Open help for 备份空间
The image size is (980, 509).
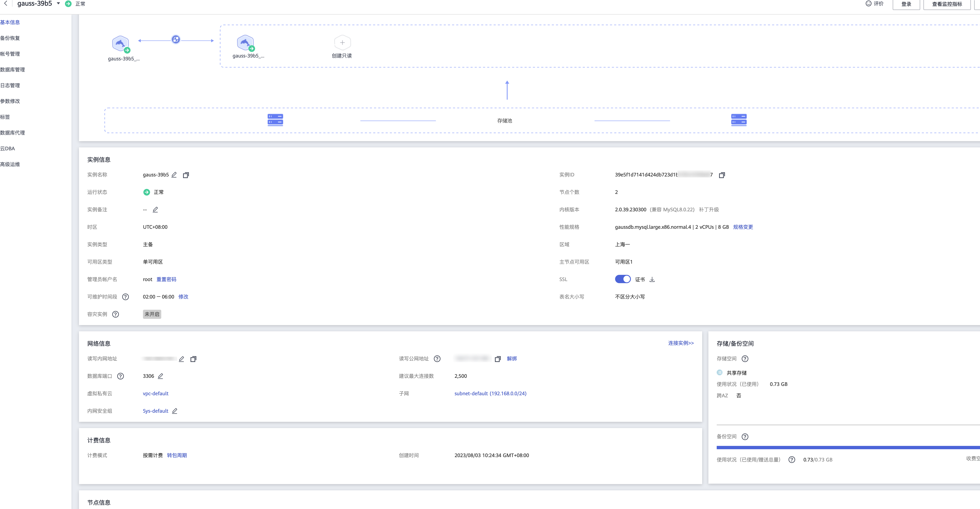pos(745,436)
